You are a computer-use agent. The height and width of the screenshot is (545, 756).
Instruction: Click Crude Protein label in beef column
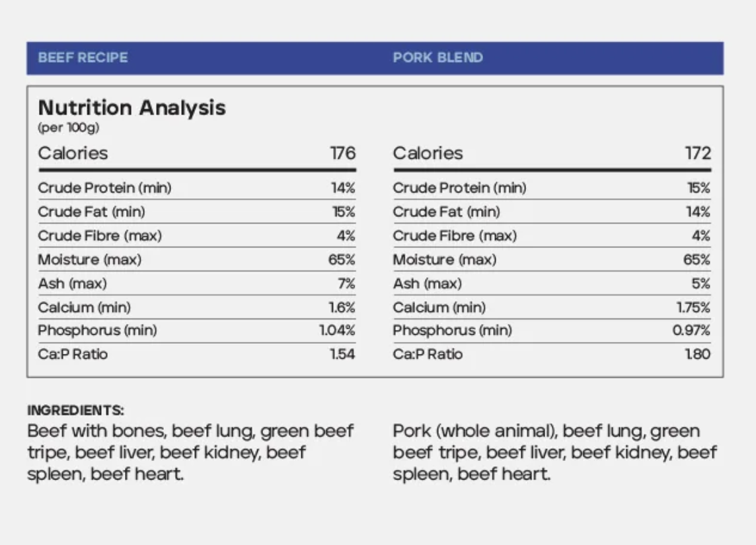pos(104,188)
